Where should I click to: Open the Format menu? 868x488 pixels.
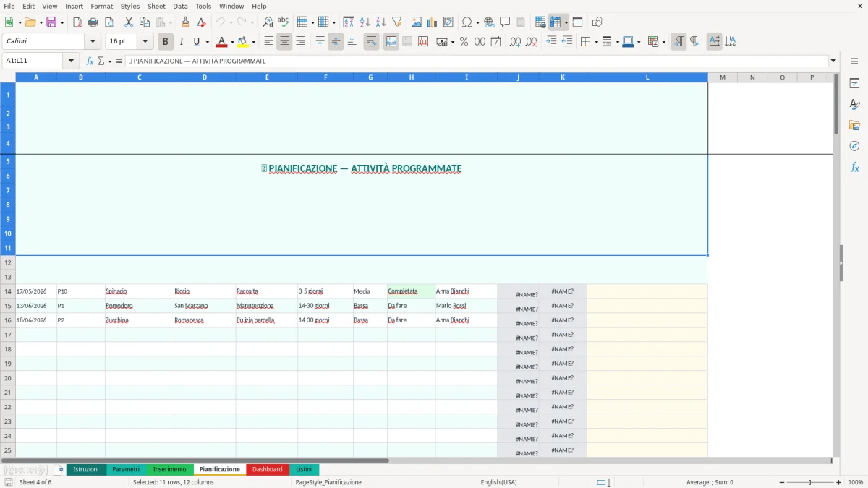pos(102,6)
